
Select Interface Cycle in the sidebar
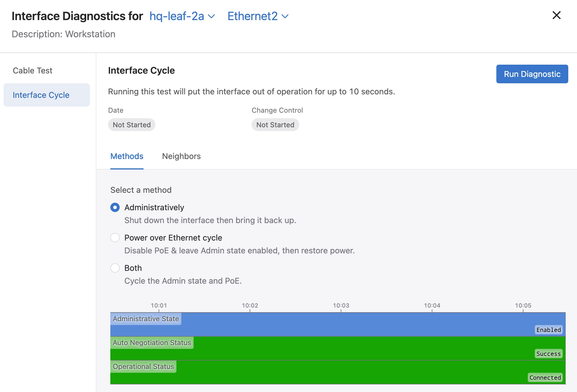coord(41,95)
